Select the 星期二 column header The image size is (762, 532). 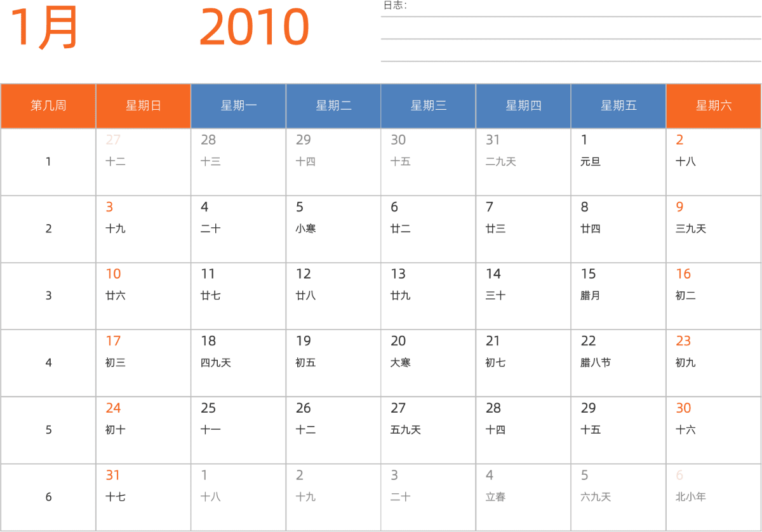pyautogui.click(x=333, y=106)
